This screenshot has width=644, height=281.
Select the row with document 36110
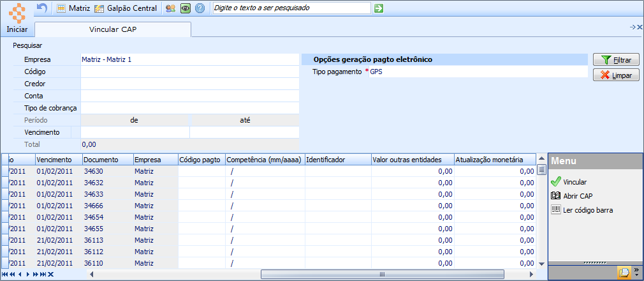tap(269, 263)
